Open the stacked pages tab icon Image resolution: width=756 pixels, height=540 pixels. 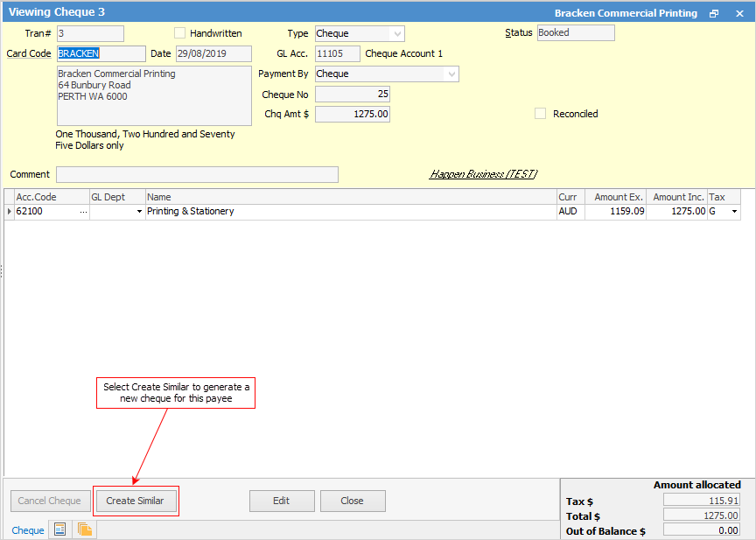click(x=85, y=529)
